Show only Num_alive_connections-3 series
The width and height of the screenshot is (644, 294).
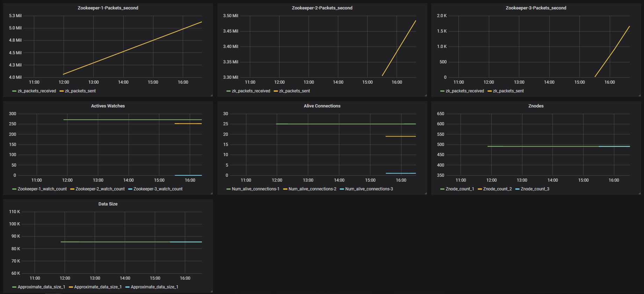pyautogui.click(x=369, y=189)
